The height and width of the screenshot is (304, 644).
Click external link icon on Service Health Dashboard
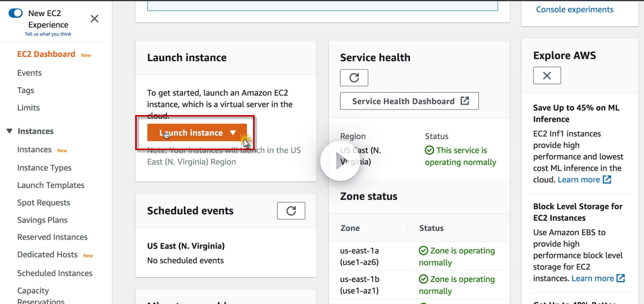[x=465, y=101]
